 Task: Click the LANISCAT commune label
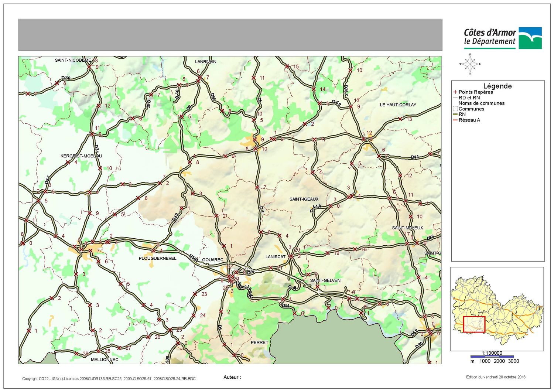tap(276, 256)
